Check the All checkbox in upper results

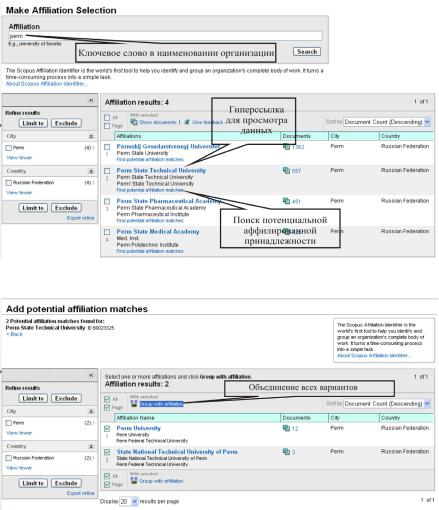[x=107, y=118]
